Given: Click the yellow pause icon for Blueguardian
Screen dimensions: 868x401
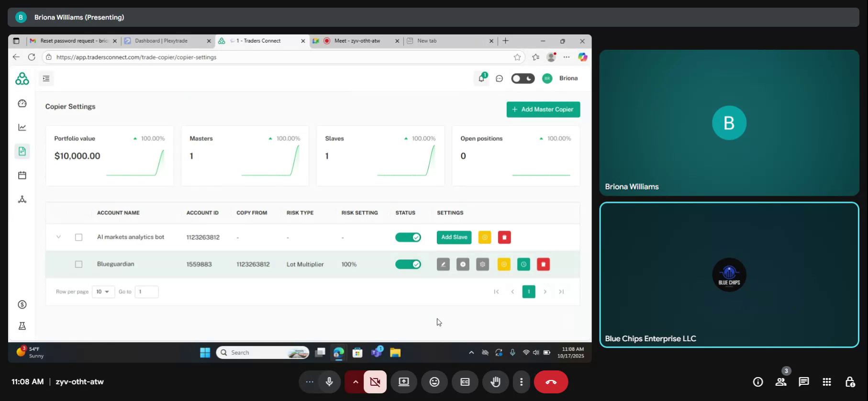Looking at the screenshot, I should [504, 264].
